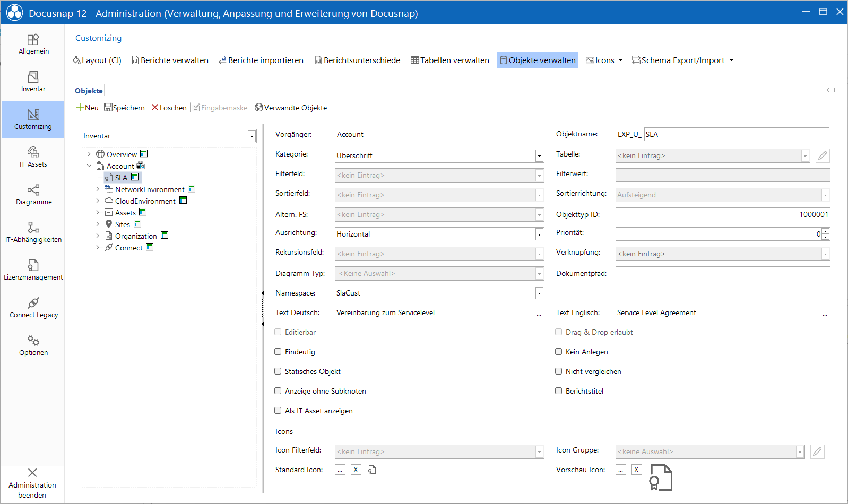
Task: Open Tabellen verwalten
Action: tap(450, 60)
